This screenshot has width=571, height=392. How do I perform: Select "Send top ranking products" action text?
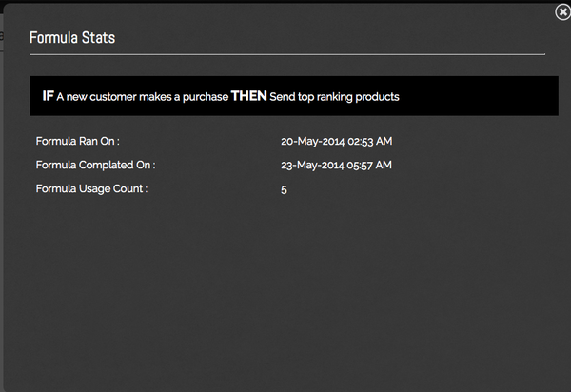(x=334, y=97)
